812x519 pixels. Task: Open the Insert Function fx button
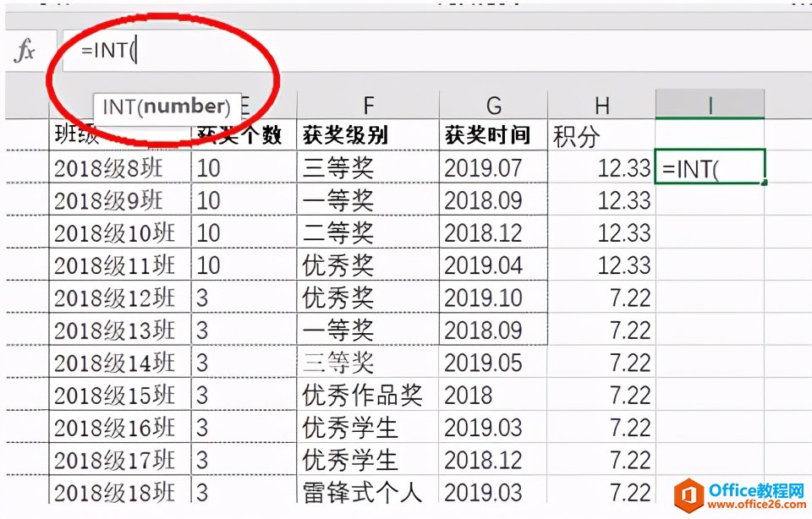click(25, 51)
